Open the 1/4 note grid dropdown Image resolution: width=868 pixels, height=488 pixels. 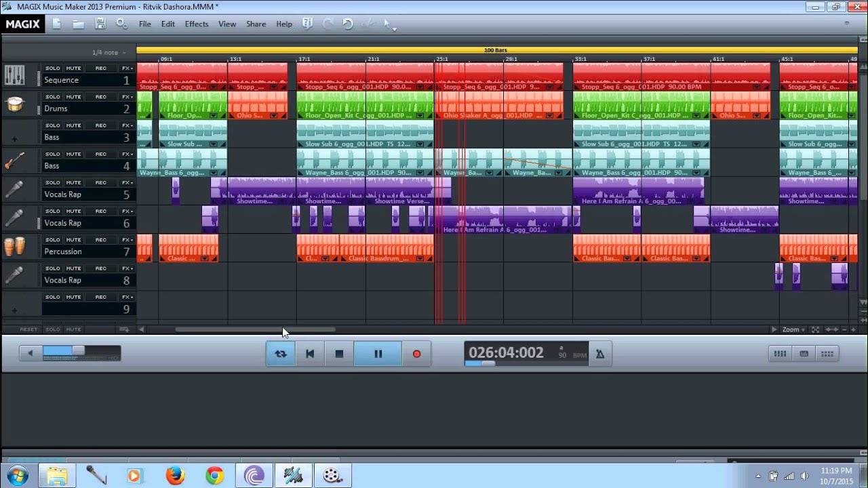(108, 52)
